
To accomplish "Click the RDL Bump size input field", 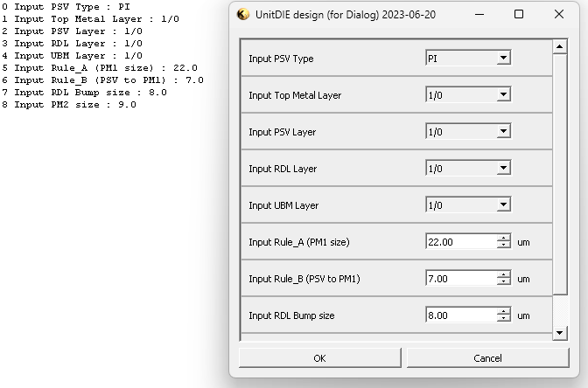I will click(x=460, y=315).
